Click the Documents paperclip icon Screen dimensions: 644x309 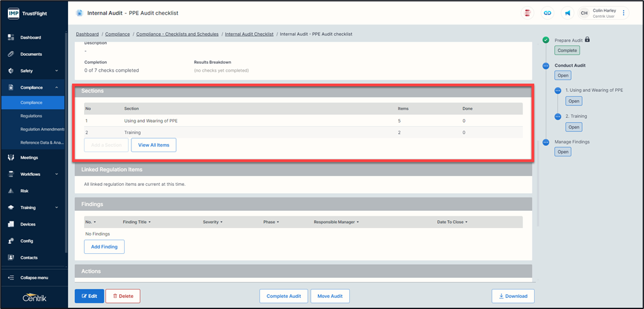pos(11,54)
